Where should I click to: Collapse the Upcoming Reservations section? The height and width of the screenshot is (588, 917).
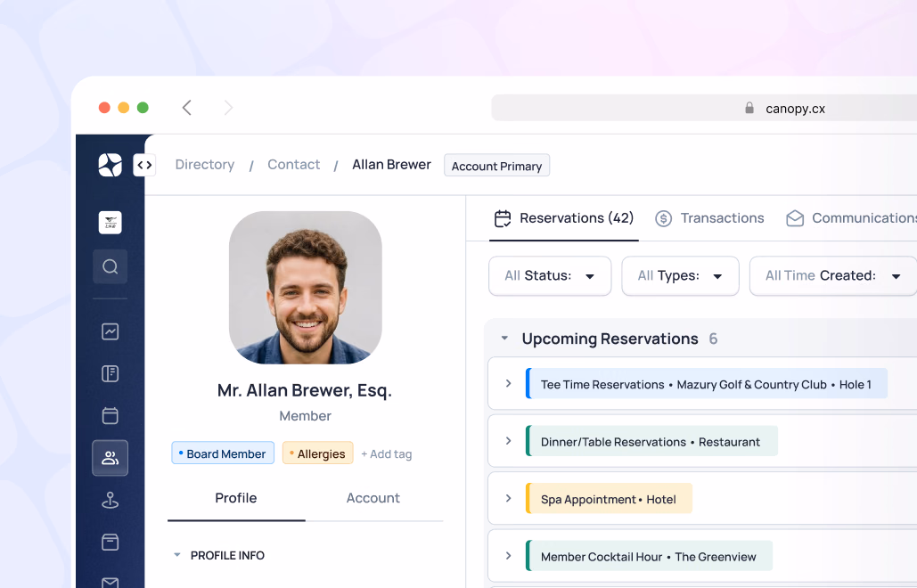tap(504, 339)
